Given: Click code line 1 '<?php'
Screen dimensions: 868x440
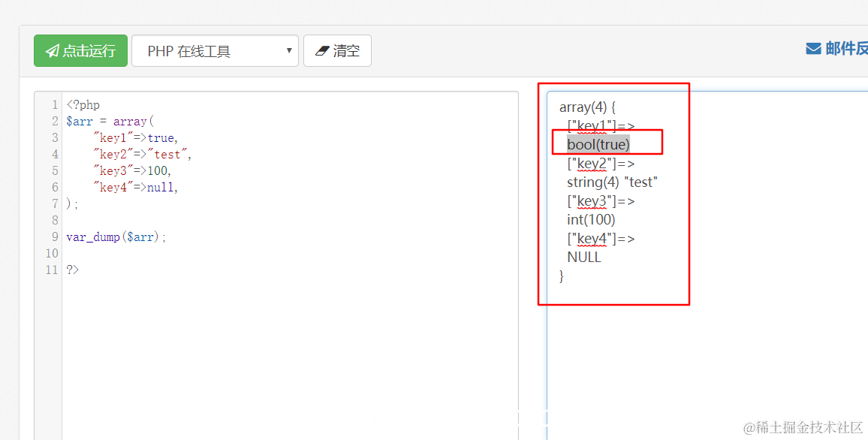Looking at the screenshot, I should (x=83, y=104).
